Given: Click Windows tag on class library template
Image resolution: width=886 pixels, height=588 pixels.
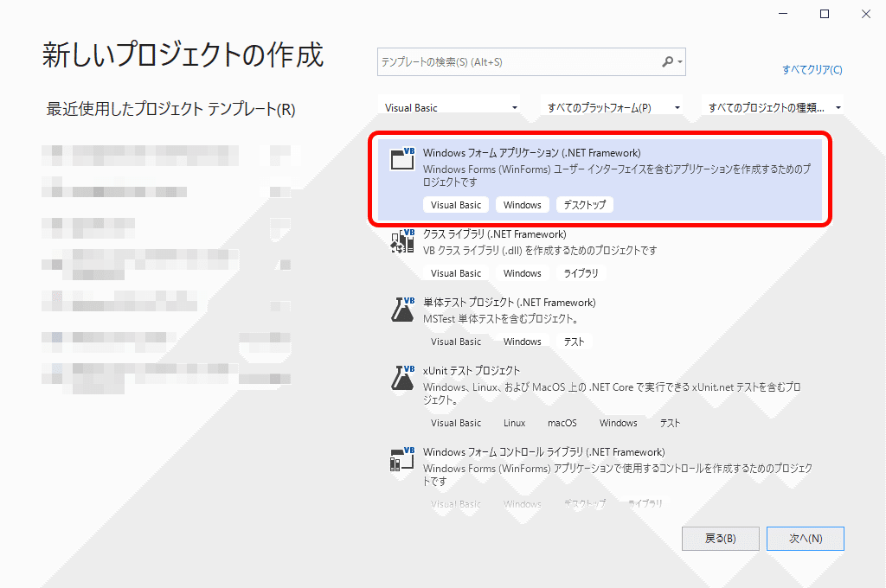Looking at the screenshot, I should [x=522, y=273].
